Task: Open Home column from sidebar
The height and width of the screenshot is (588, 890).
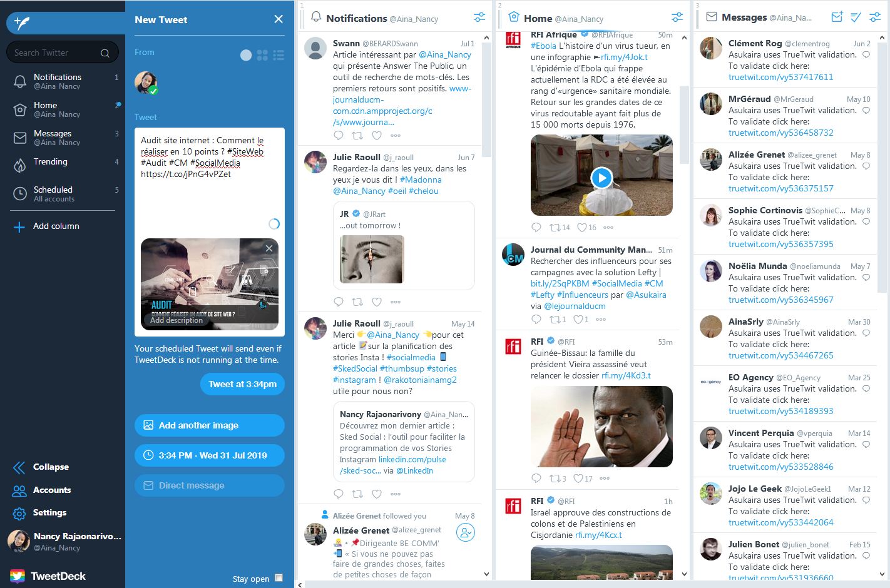Action: pyautogui.click(x=63, y=109)
